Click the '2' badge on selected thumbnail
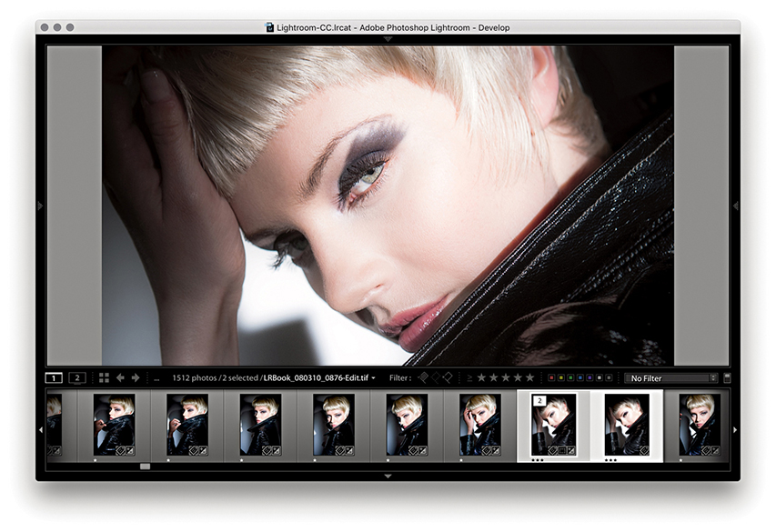The height and width of the screenshot is (532, 776). (x=539, y=400)
